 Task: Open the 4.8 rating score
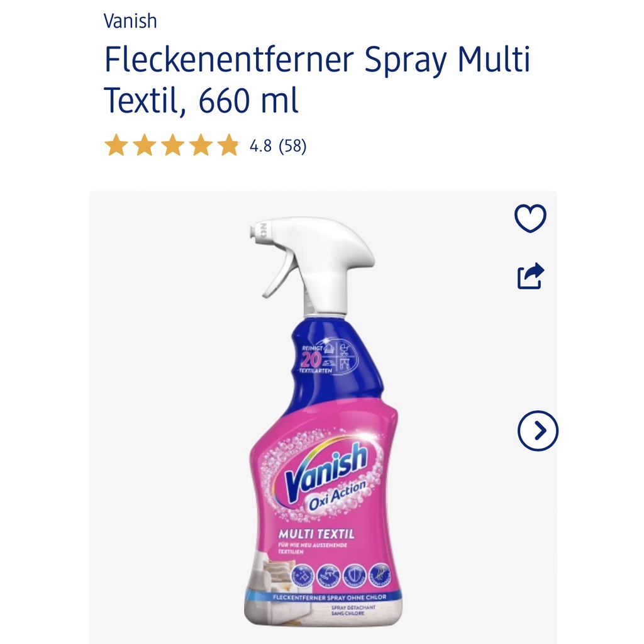(x=260, y=146)
